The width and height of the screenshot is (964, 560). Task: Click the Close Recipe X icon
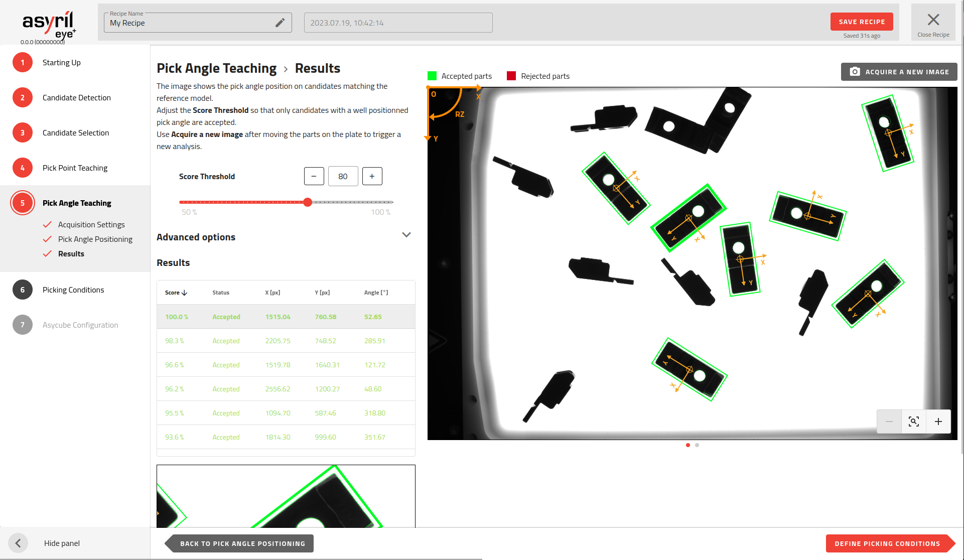[933, 20]
